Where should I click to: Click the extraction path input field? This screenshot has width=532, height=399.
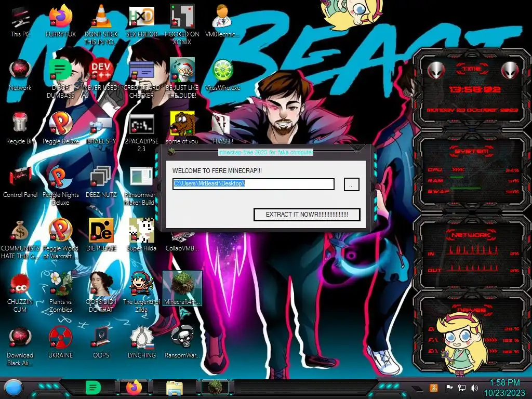point(254,184)
